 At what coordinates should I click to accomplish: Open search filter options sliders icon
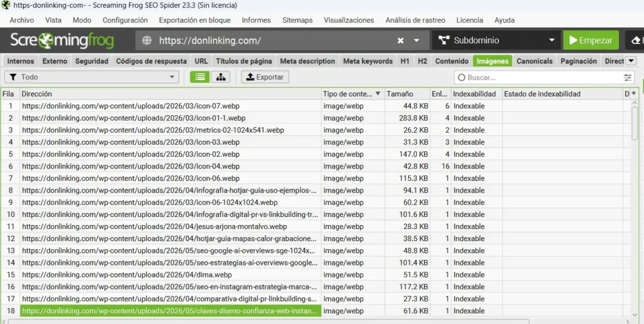[627, 77]
